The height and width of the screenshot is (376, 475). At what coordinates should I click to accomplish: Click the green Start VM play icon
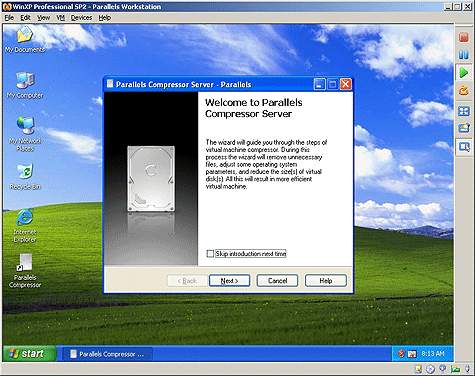[464, 72]
